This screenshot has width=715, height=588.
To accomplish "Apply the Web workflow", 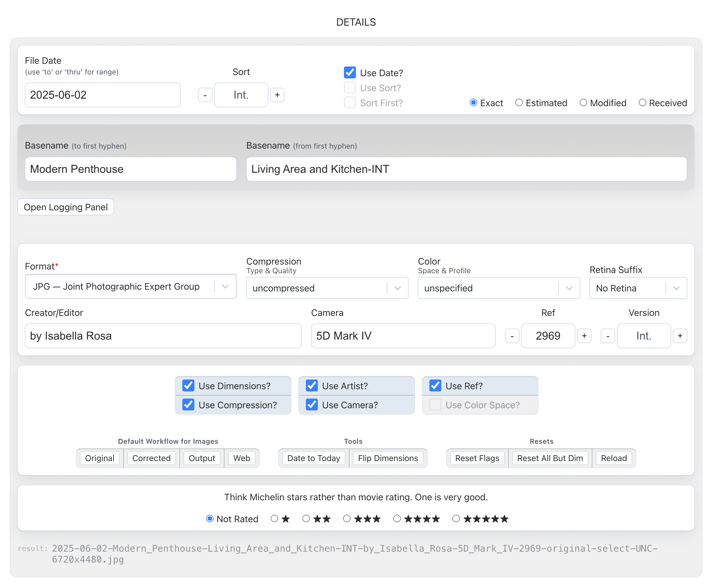I will pos(242,458).
